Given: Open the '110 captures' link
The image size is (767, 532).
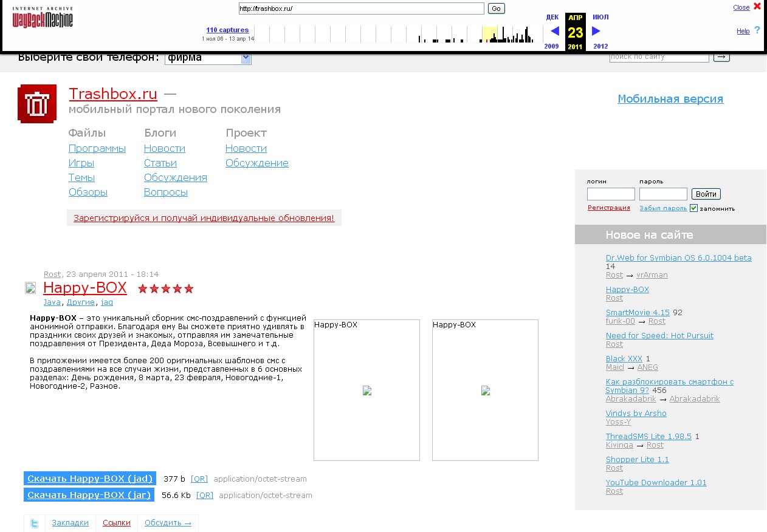Looking at the screenshot, I should [227, 30].
